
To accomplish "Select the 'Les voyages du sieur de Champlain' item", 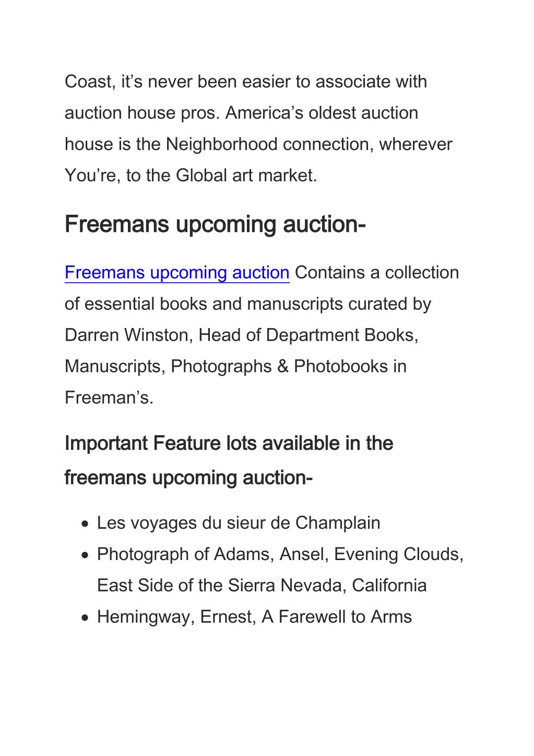I will tap(239, 523).
